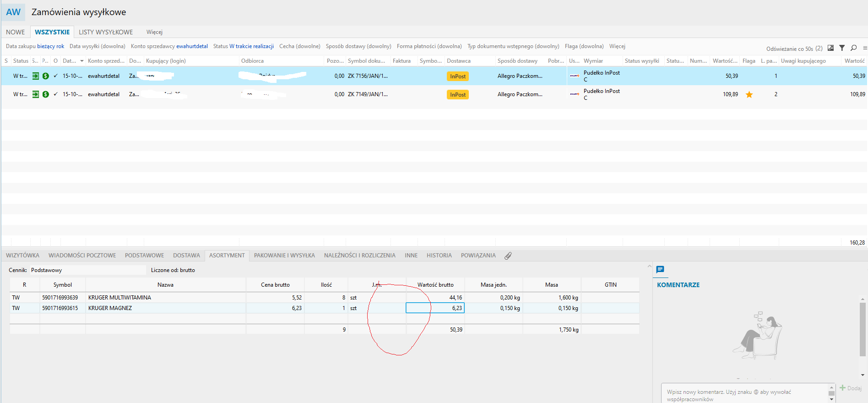Click the InPost supplier badge in first row
The image size is (868, 403).
[x=457, y=76]
